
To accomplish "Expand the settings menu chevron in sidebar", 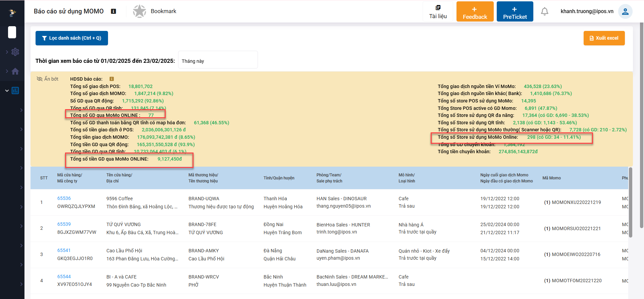I will 7,52.
